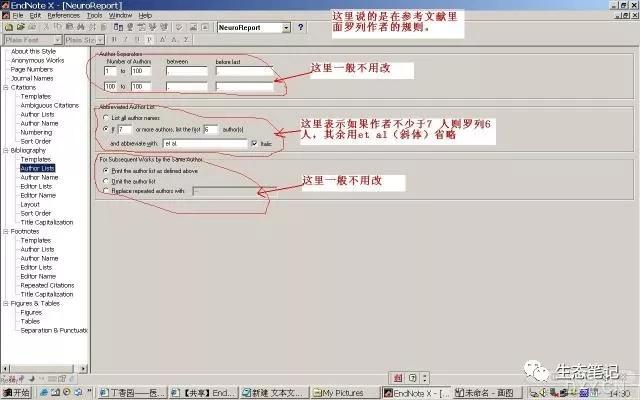Toggle the Italic checkbox for et al.
Image resolution: width=640 pixels, height=400 pixels.
[254, 144]
